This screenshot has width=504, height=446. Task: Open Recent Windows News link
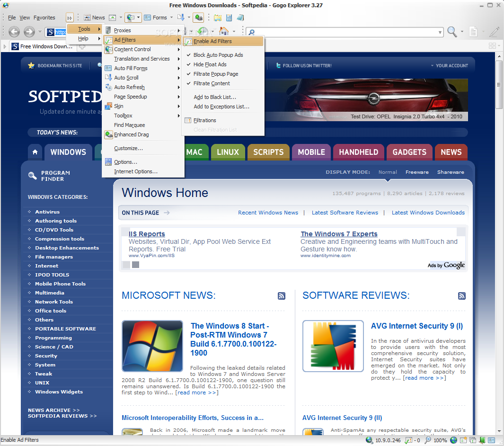[x=268, y=213]
